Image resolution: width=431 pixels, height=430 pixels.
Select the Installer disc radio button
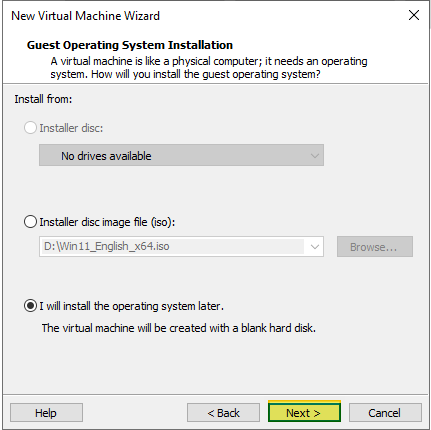click(30, 128)
